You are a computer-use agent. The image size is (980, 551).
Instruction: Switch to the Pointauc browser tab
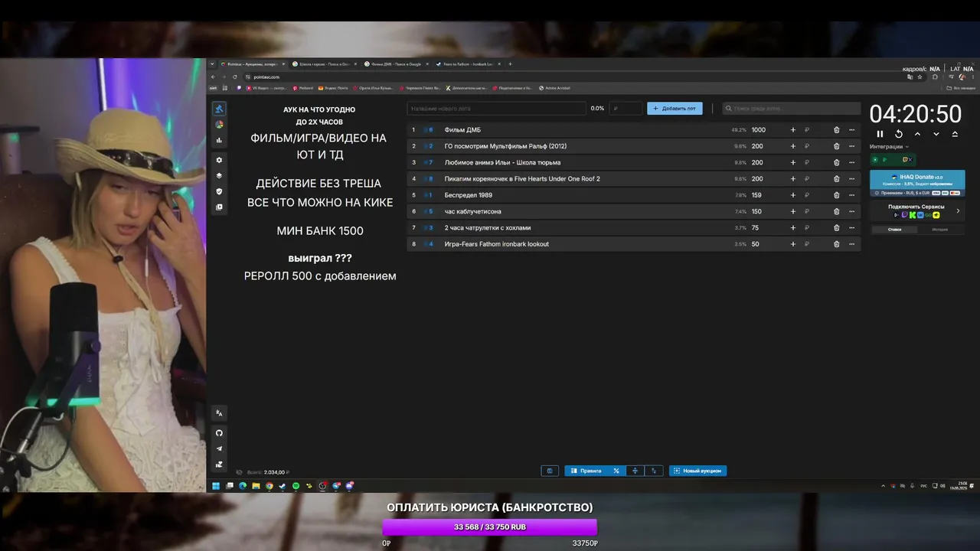(x=252, y=64)
